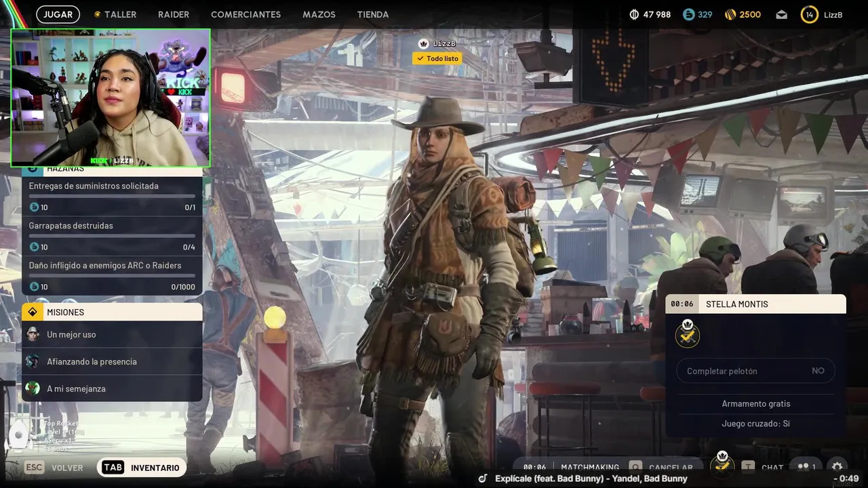The width and height of the screenshot is (868, 488).
Task: Click the Q key icon beside CANCELAR
Action: coord(635,468)
